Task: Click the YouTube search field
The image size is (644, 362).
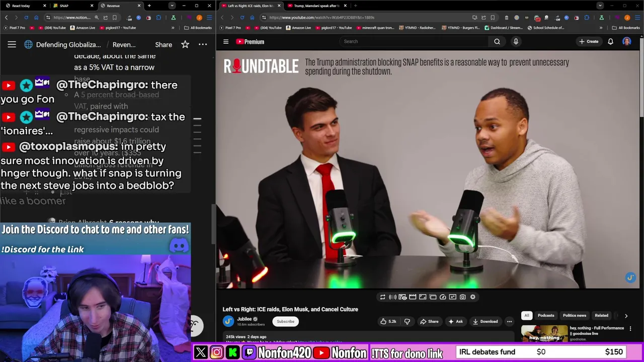Action: coord(414,41)
